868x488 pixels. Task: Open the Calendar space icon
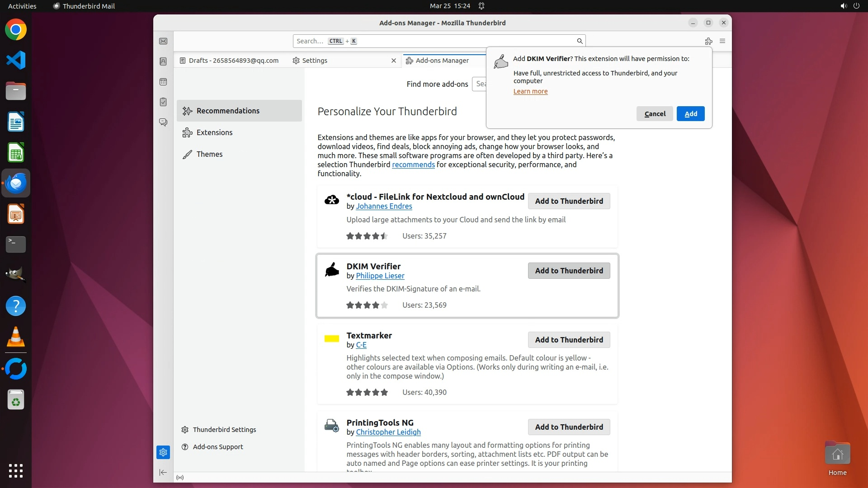163,82
